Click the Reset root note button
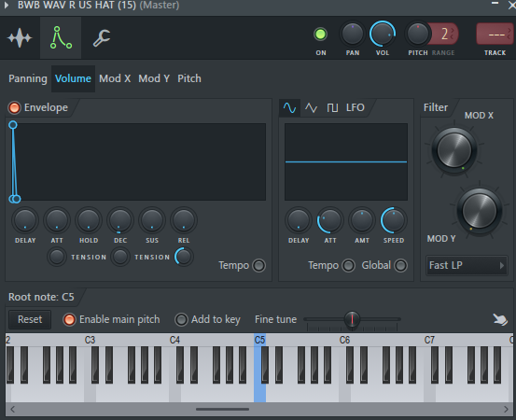 (x=30, y=319)
